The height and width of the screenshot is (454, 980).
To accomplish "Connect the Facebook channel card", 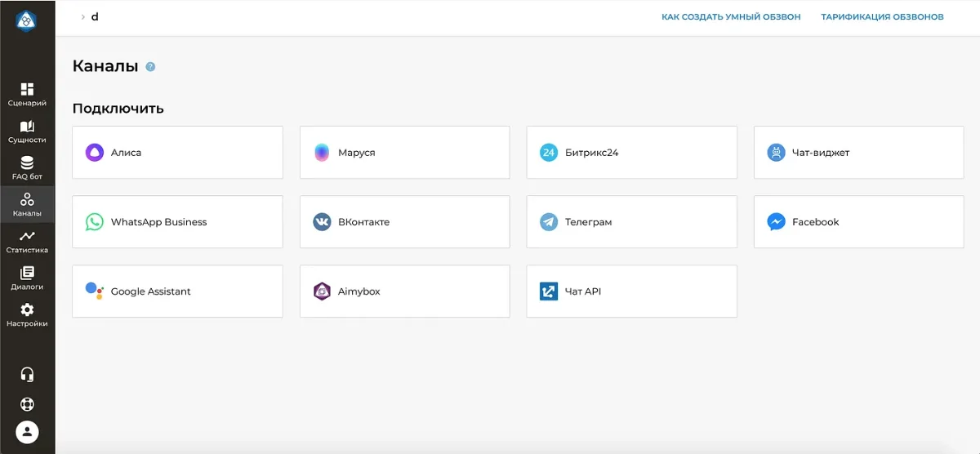I will (858, 222).
